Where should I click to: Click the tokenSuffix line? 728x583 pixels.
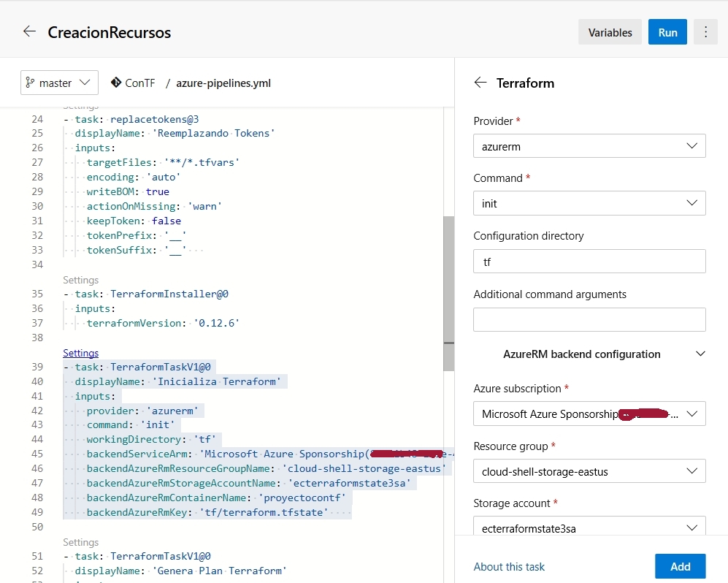pos(137,250)
